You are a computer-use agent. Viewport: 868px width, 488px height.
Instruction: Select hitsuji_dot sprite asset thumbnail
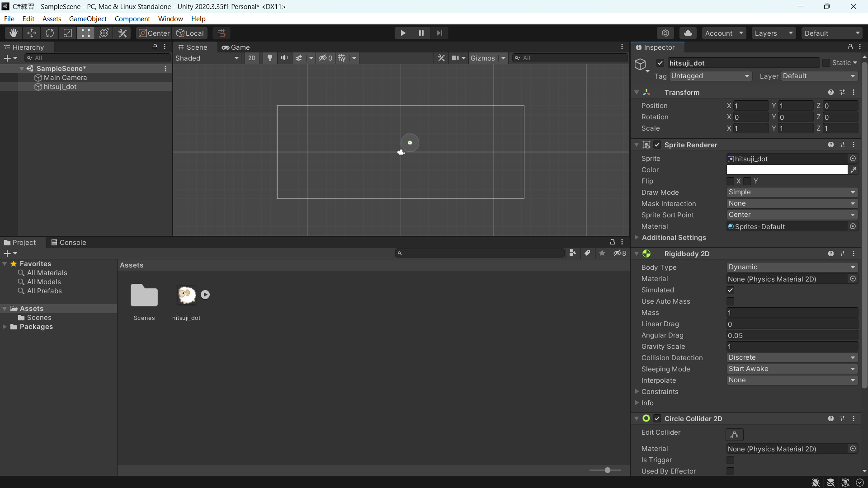[186, 296]
